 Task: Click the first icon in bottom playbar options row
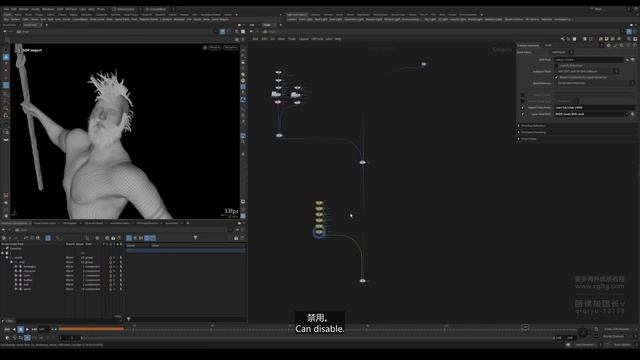7,338
